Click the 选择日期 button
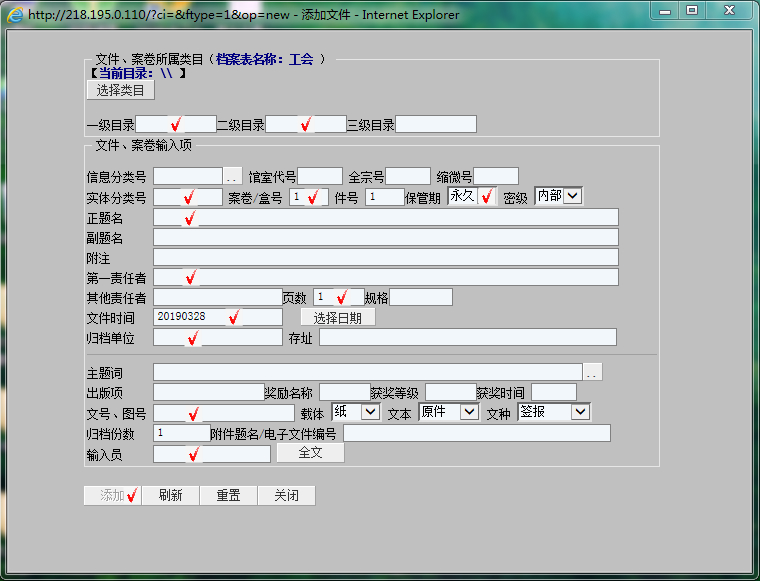 coord(338,317)
